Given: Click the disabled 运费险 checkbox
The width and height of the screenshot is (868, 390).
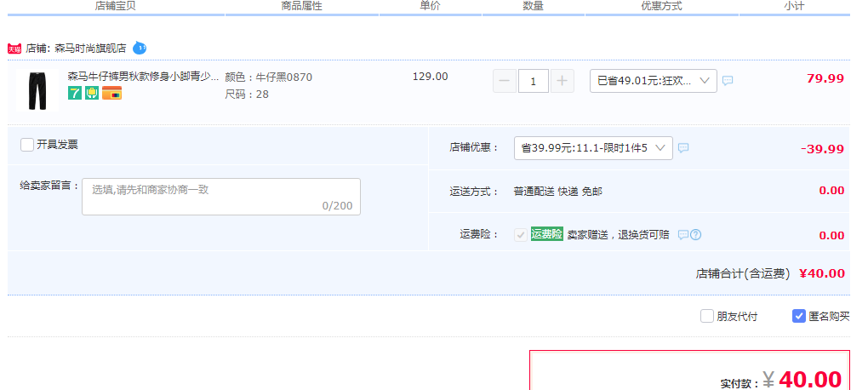Looking at the screenshot, I should pos(520,235).
